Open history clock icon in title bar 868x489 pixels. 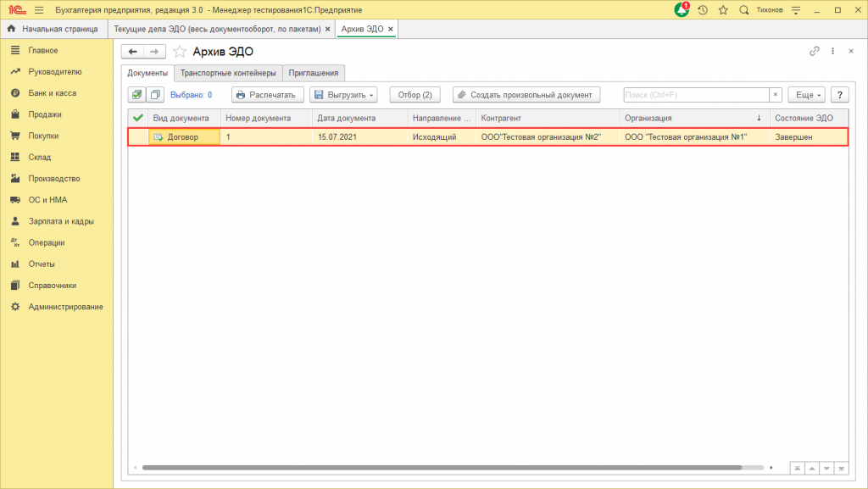pyautogui.click(x=703, y=10)
